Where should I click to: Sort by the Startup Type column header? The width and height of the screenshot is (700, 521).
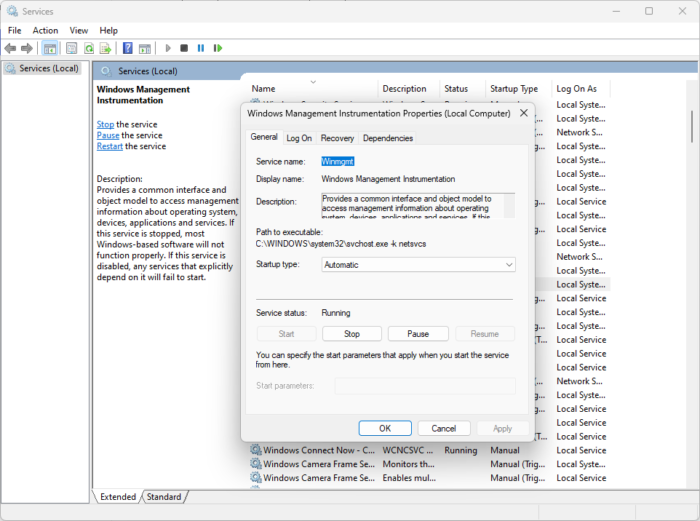pos(519,88)
